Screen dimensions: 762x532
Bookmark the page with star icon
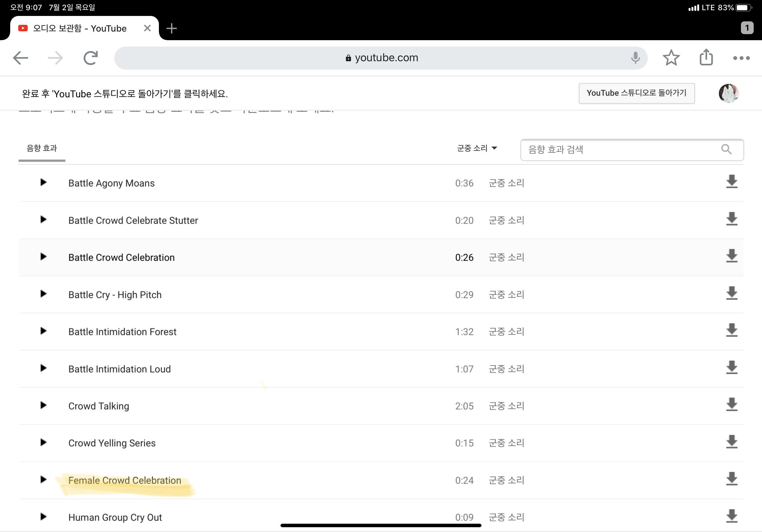tap(671, 58)
